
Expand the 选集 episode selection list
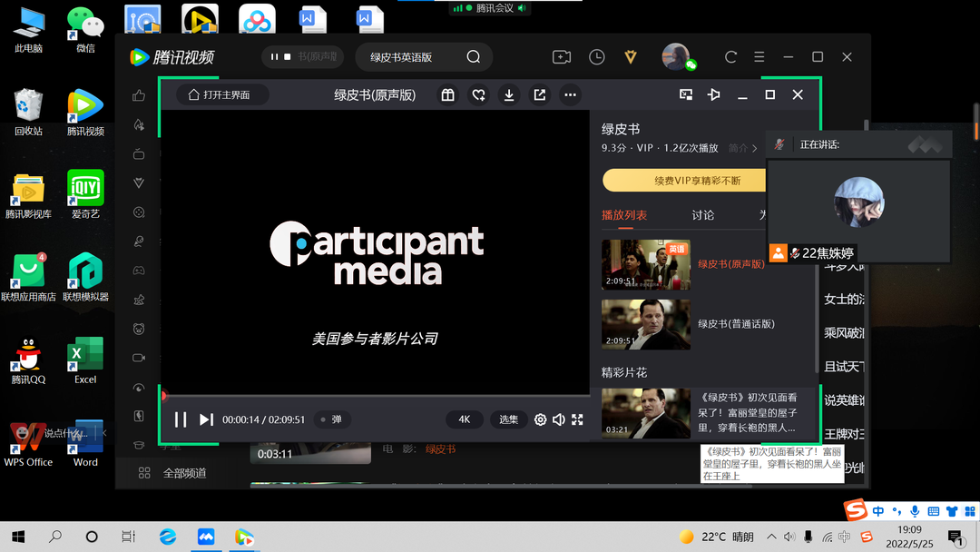coord(508,419)
